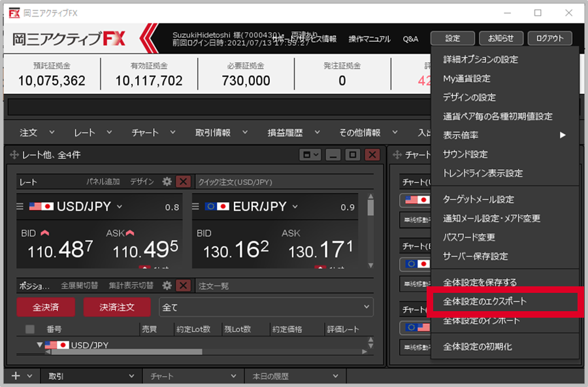Click 集計表示切替 in the position panel

131,286
